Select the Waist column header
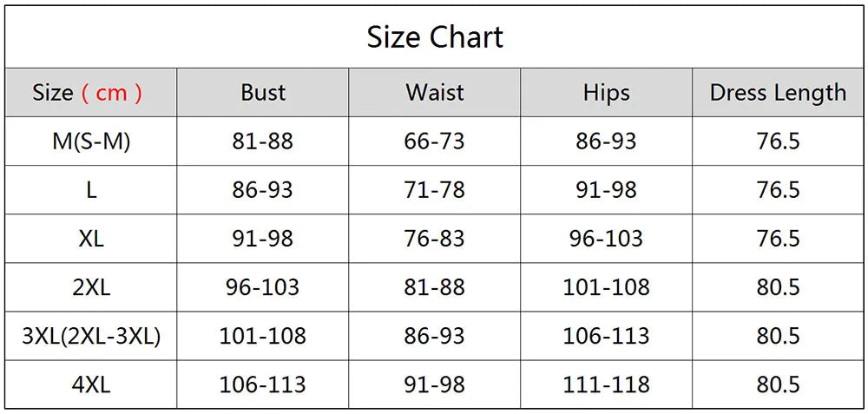This screenshot has width=868, height=414. (435, 93)
